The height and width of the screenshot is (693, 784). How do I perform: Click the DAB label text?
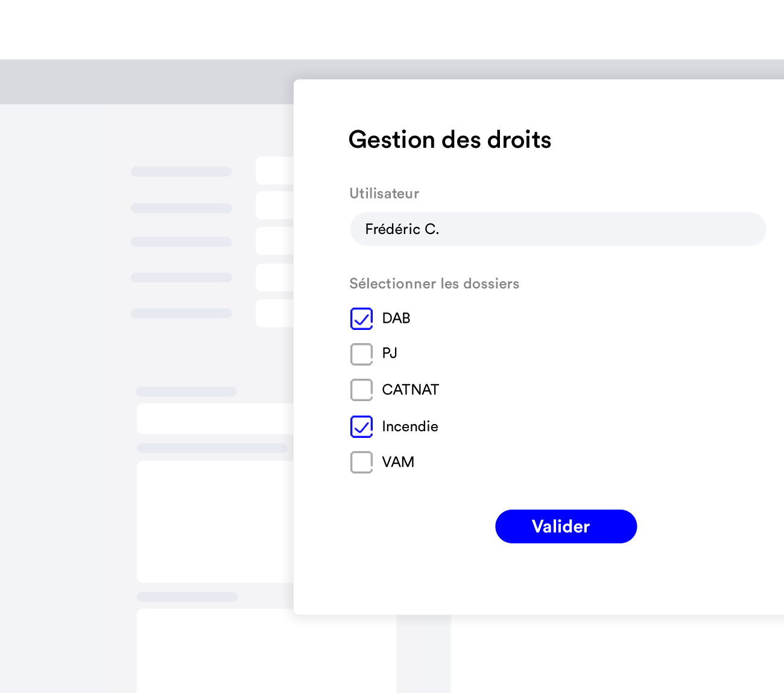click(x=396, y=318)
